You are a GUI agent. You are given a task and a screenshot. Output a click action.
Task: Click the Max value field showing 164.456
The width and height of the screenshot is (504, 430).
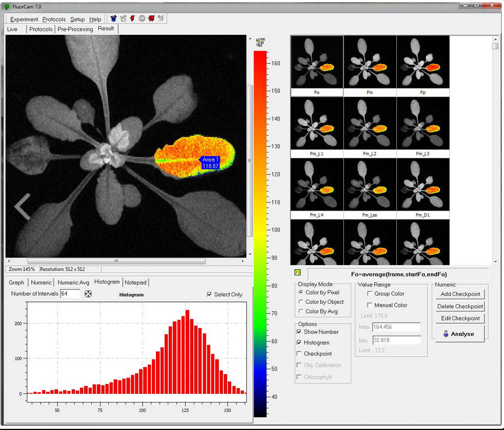396,327
